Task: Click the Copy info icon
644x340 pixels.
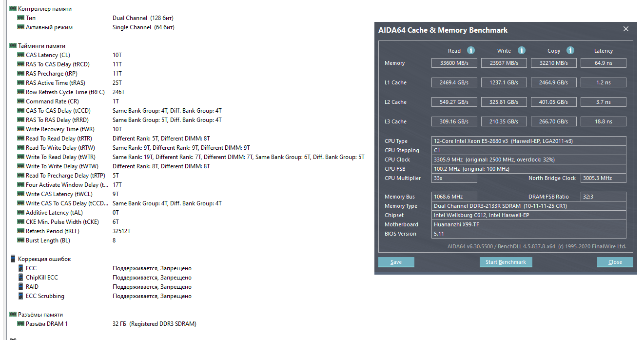Action: pyautogui.click(x=570, y=50)
